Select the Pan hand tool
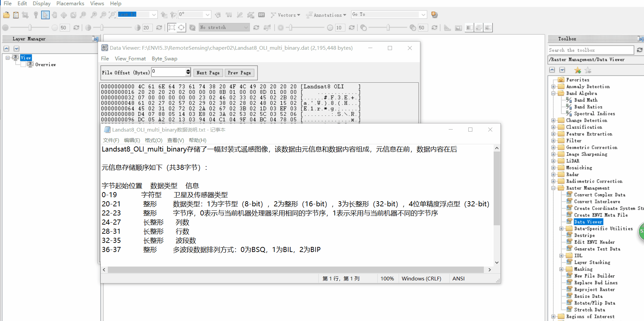This screenshot has width=644, height=321. point(54,15)
